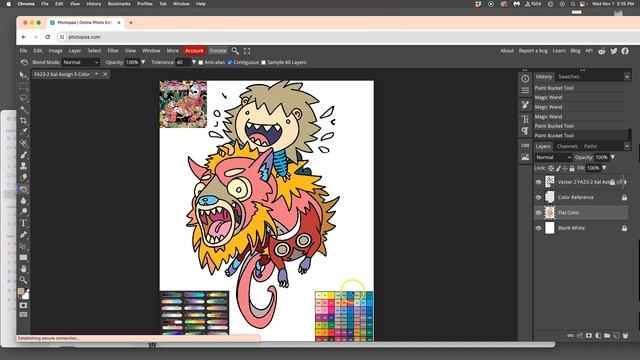
Task: Select the Clone Stamp tool
Action: (x=23, y=166)
